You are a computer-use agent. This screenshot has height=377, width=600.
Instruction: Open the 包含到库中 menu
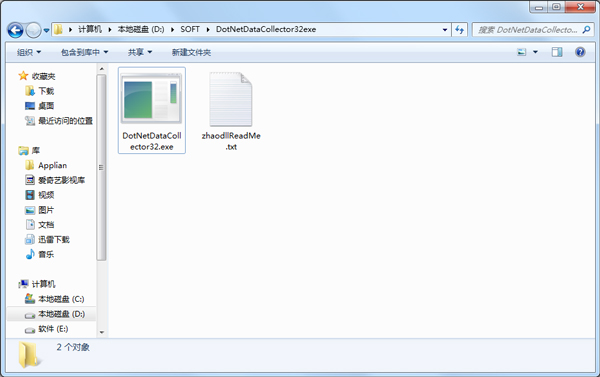tap(84, 52)
